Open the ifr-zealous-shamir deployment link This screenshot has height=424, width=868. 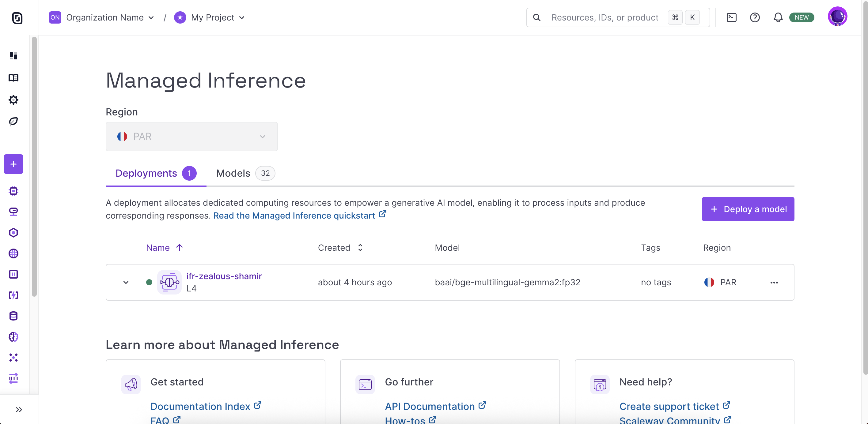pos(224,276)
